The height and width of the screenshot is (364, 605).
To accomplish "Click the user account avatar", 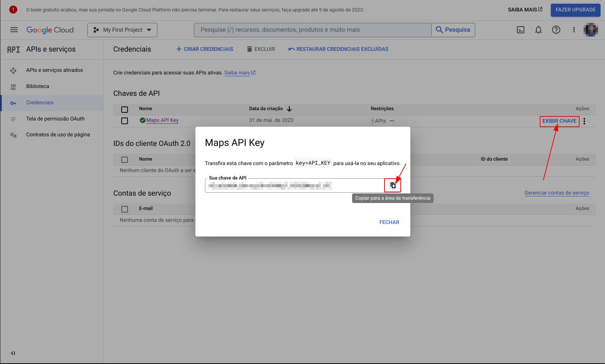I will (x=591, y=30).
